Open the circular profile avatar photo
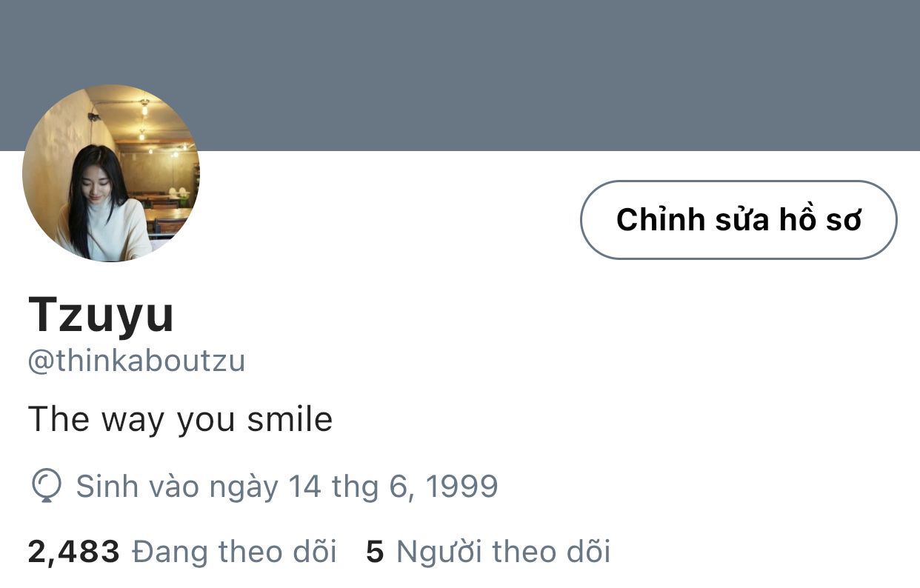The height and width of the screenshot is (588, 920). point(111,173)
